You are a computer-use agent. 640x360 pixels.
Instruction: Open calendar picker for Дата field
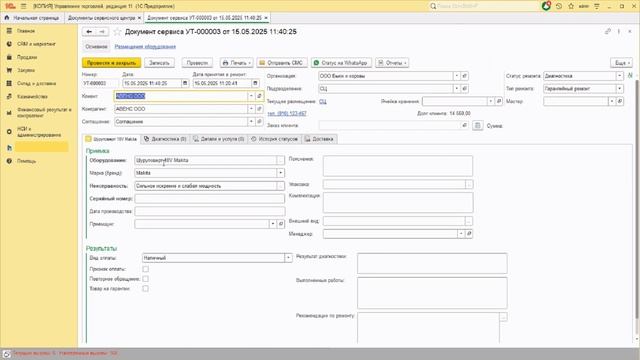185,83
